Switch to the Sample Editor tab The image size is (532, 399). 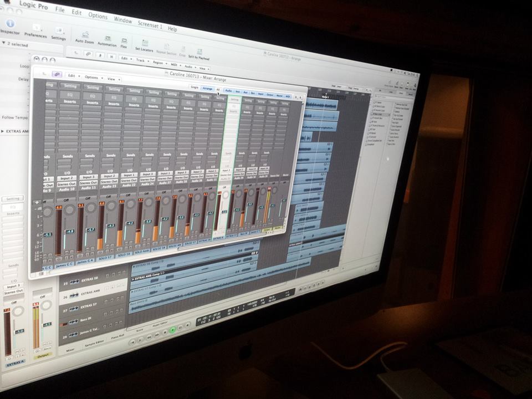[x=94, y=344]
